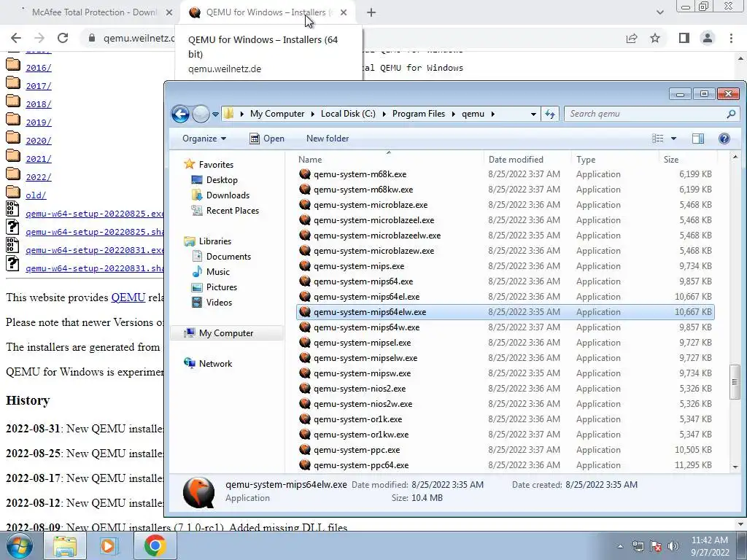Toggle the Explorer preview pane icon
The height and width of the screenshot is (560, 747).
(x=698, y=139)
